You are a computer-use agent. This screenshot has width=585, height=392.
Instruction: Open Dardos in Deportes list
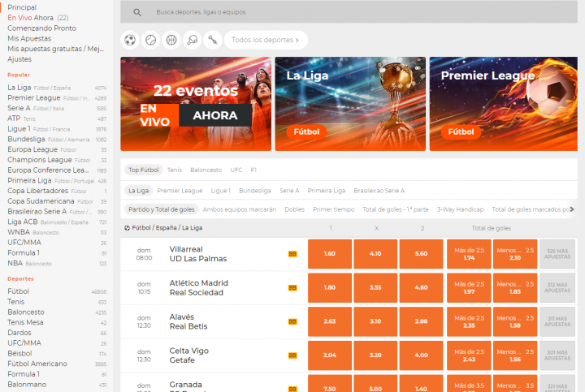[57, 333]
